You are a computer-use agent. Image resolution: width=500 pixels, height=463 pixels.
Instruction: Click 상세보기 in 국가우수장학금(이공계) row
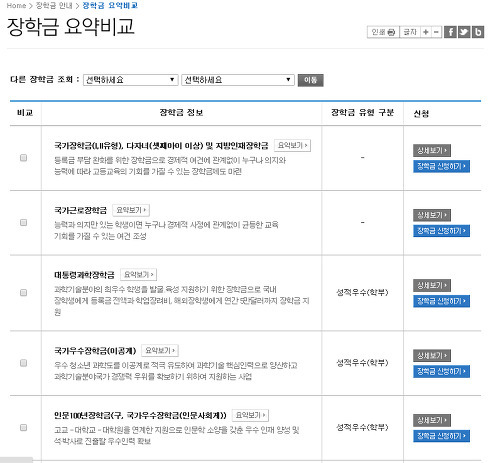click(432, 356)
